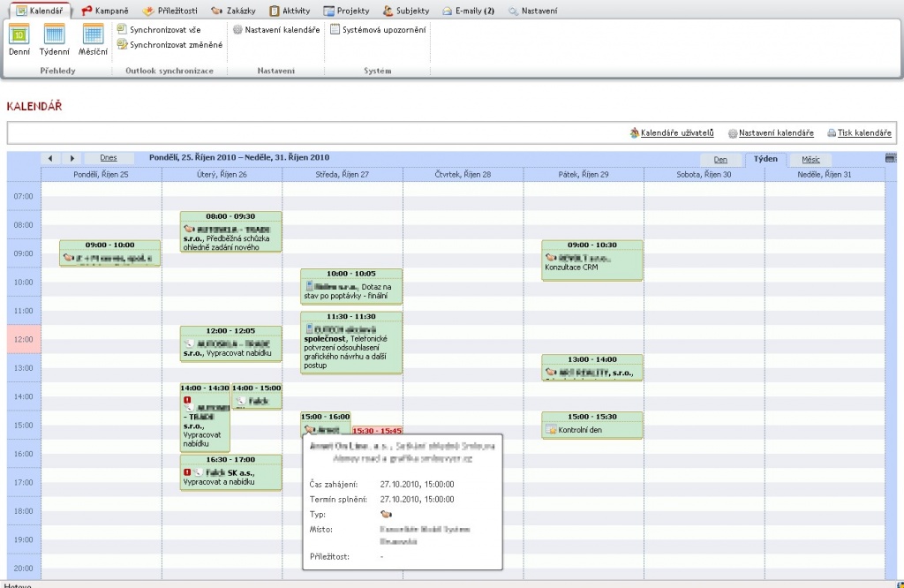Open Systémová upozornění

click(378, 29)
